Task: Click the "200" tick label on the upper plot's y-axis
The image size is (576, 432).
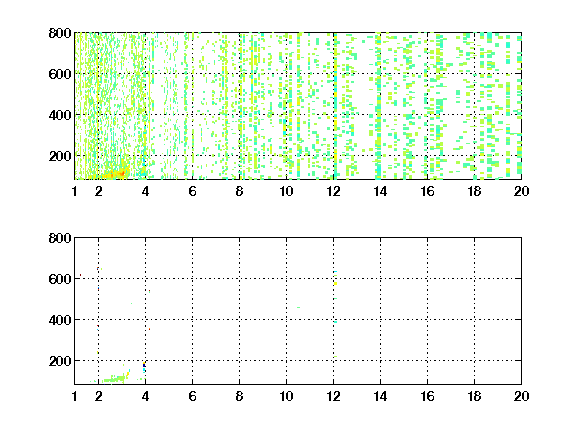Action: (x=60, y=156)
